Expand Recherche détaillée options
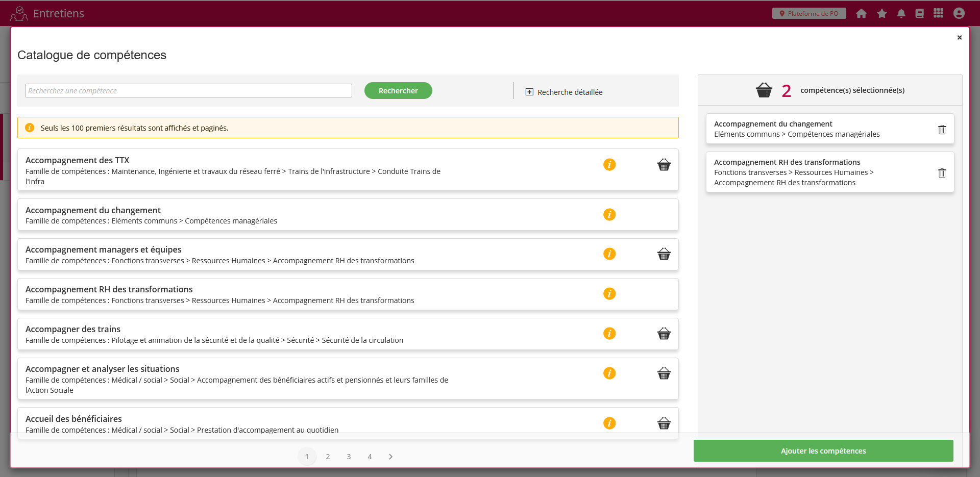The width and height of the screenshot is (980, 477). [564, 92]
